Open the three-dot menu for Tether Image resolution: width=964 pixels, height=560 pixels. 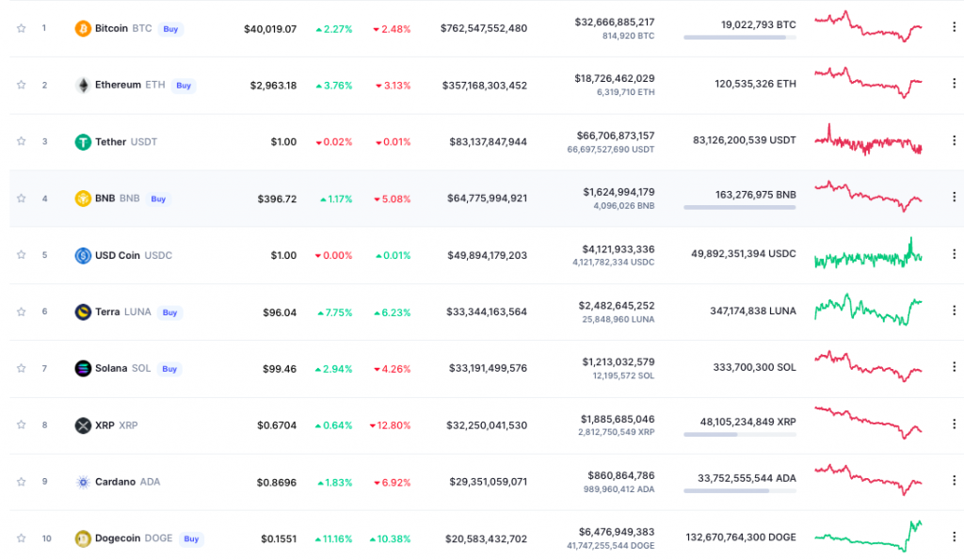(x=954, y=140)
